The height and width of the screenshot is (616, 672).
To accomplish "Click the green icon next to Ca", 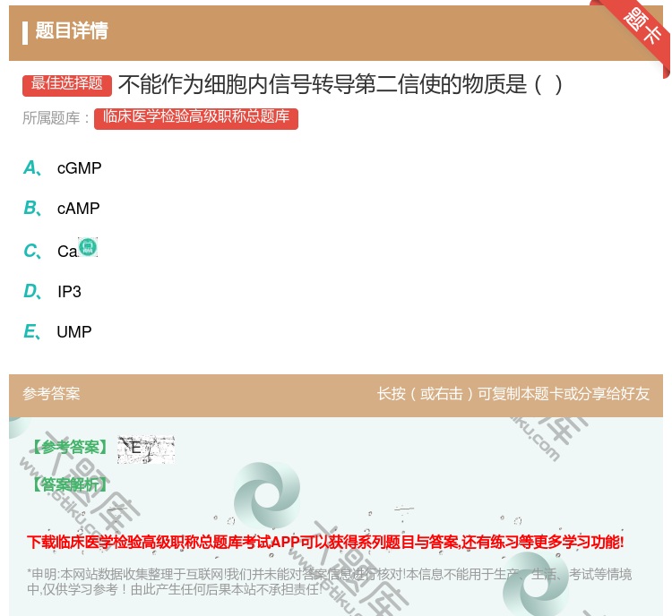I will click(x=88, y=247).
